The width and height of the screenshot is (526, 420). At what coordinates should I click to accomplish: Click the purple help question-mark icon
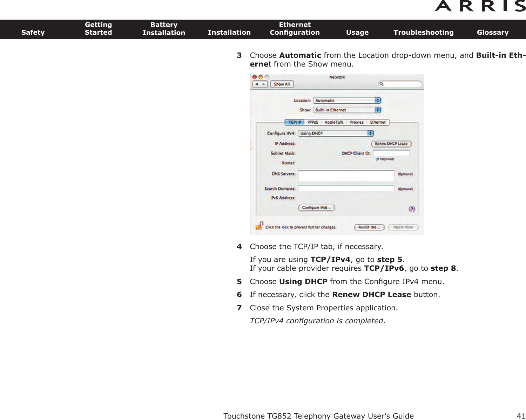pyautogui.click(x=412, y=209)
